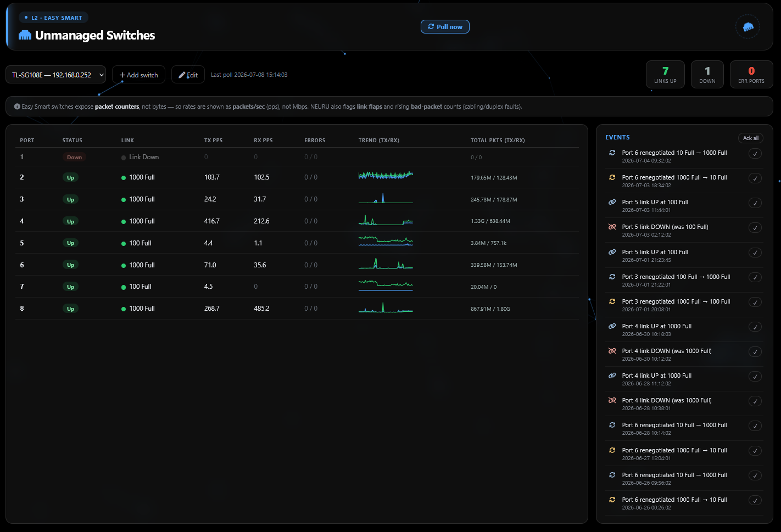
Task: Click renegotiate icon of 2026-06-26 09:56:02 event
Action: coord(612,475)
